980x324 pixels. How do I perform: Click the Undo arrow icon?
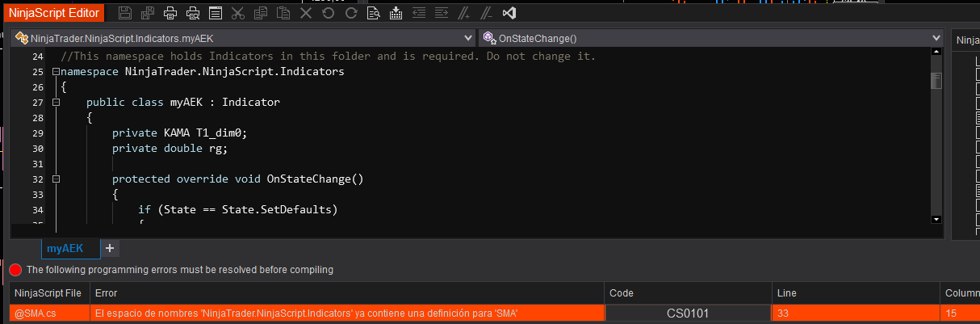pos(328,13)
